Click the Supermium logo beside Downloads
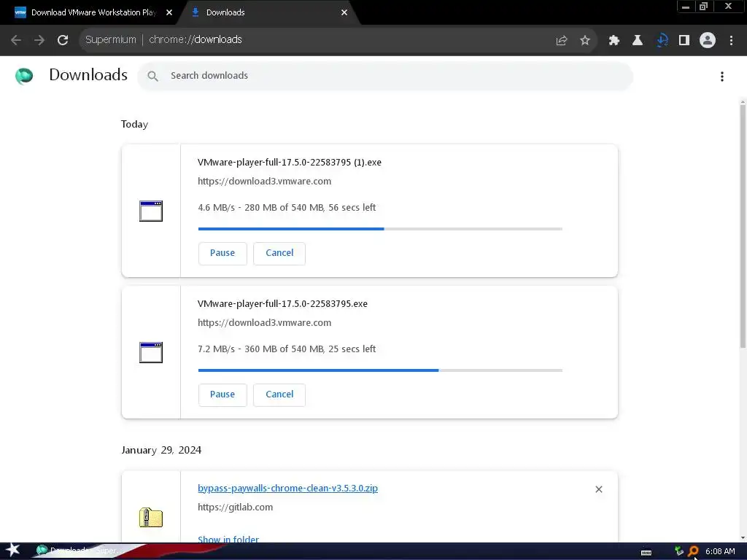The height and width of the screenshot is (560, 747). (x=24, y=76)
